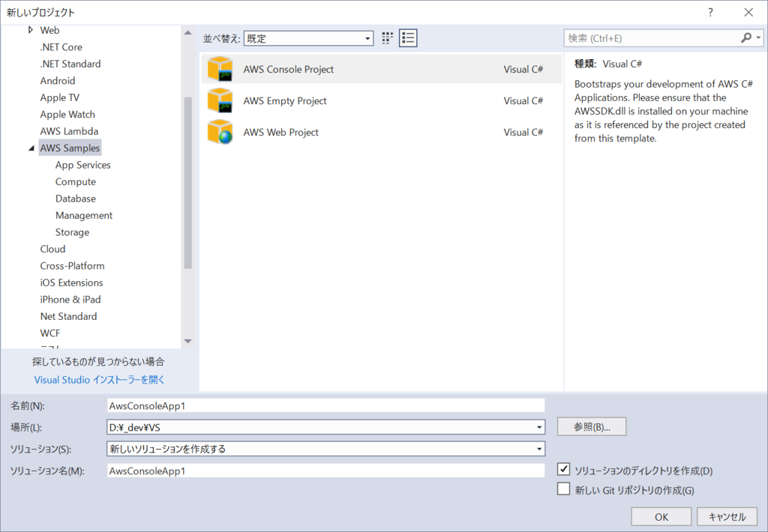
Task: Open the help question mark button
Action: coord(710,12)
